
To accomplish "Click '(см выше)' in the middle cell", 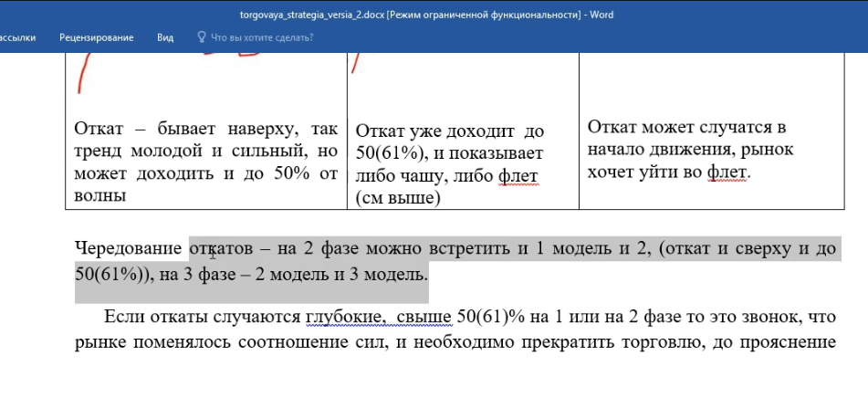I will pyautogui.click(x=397, y=198).
